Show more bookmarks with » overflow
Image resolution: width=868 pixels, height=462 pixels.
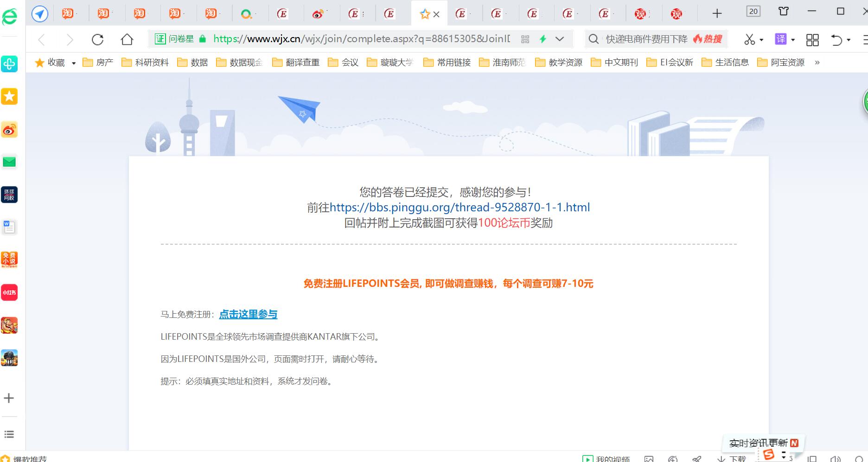click(x=817, y=63)
